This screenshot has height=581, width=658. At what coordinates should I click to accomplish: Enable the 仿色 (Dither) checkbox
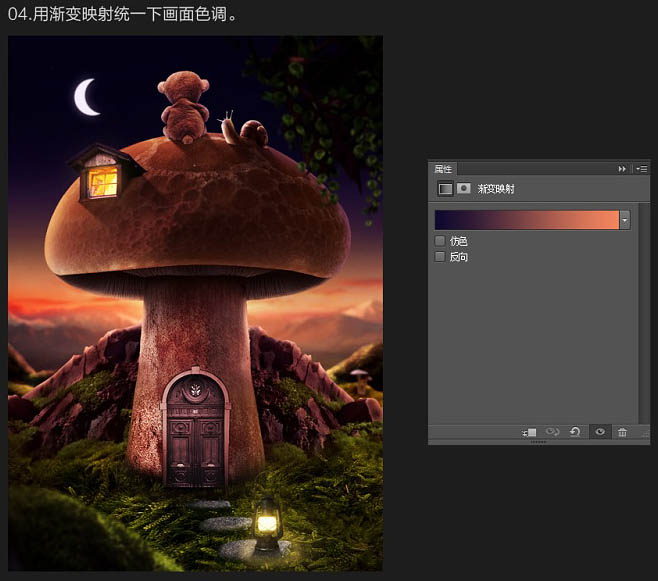click(440, 241)
